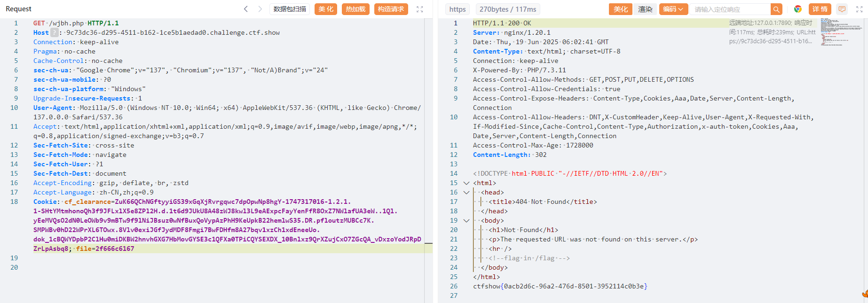Expand the Request panel to fullscreen
Screen dimensions: 868x303
point(420,9)
